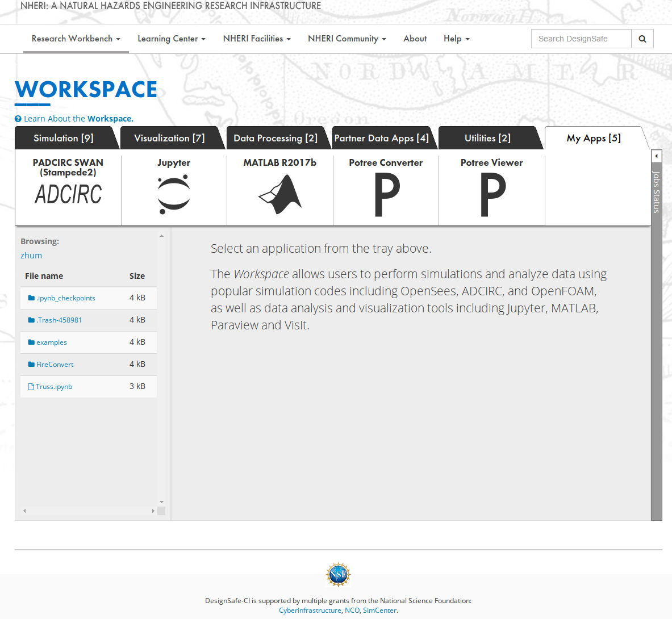Click the .ipynb_checkpoints folder icon
Viewport: 672px width, 619px height.
31,298
